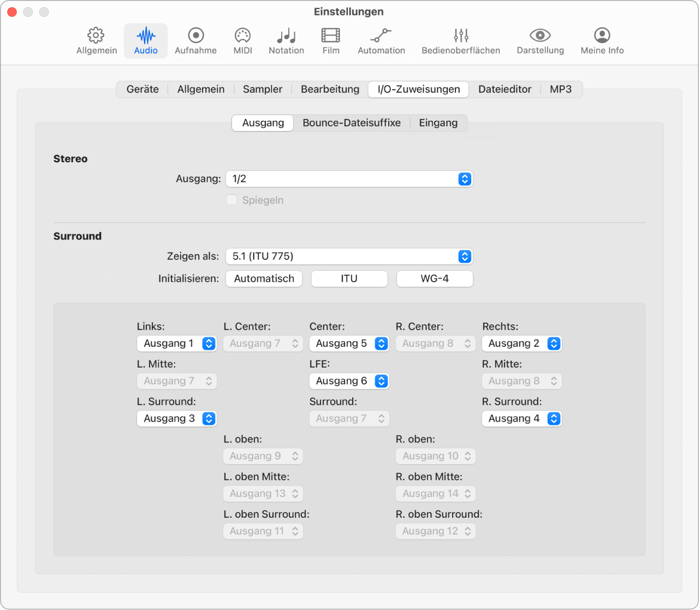Open the R. Surround Ausgang 4 dropdown
Image resolution: width=700 pixels, height=610 pixels.
(x=521, y=419)
